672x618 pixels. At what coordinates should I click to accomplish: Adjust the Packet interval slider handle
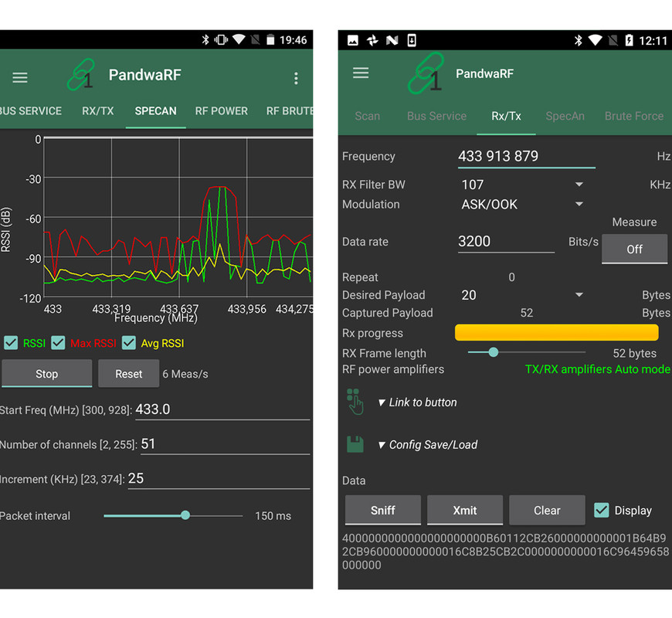(185, 515)
